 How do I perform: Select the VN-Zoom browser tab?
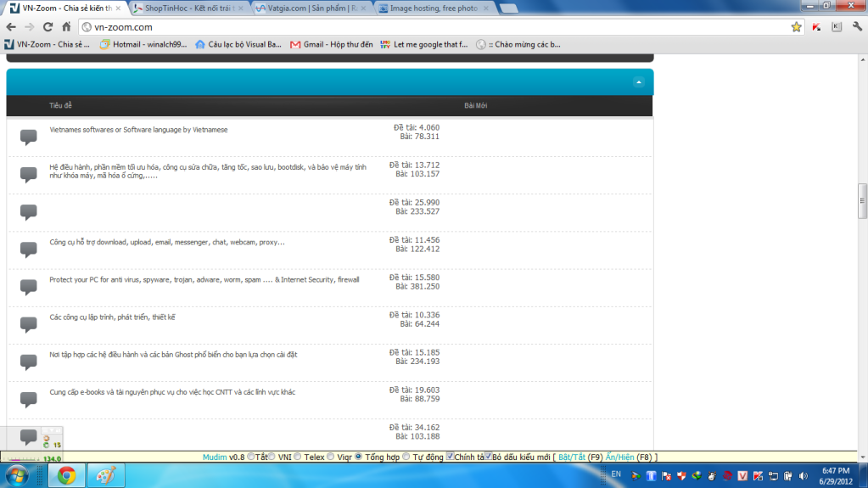[64, 8]
